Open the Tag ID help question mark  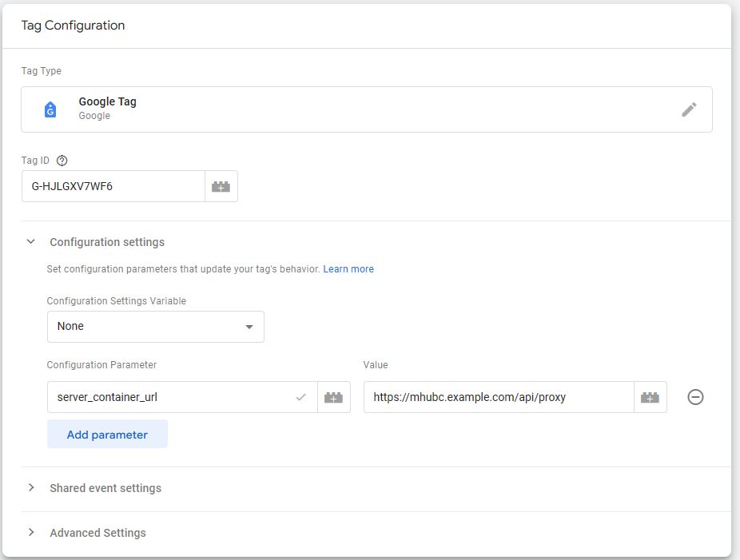coord(62,161)
